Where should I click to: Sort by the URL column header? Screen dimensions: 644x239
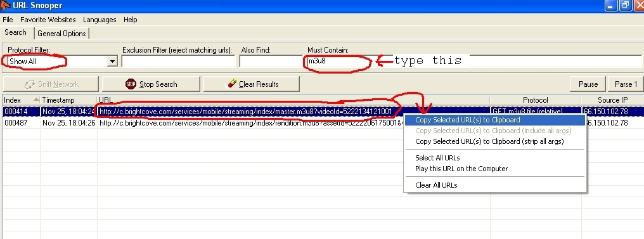(293, 100)
